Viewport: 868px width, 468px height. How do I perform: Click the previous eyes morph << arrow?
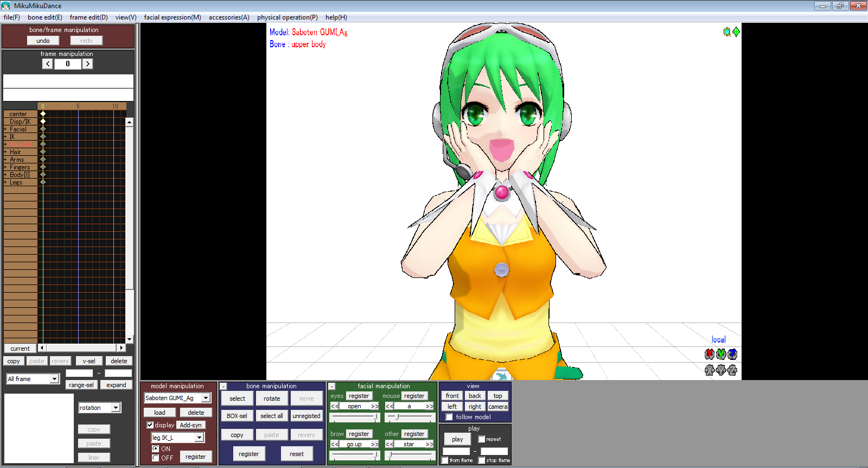point(335,406)
